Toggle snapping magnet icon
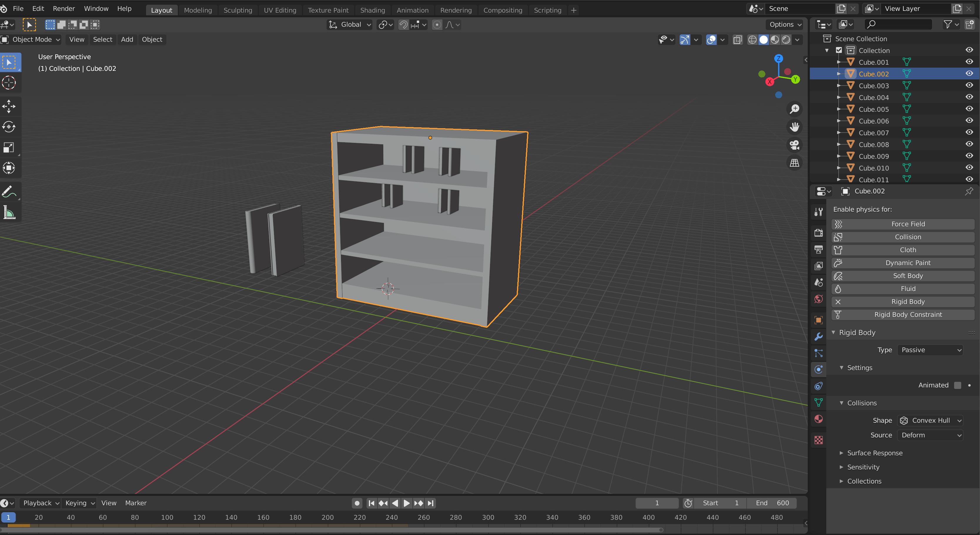The height and width of the screenshot is (535, 980). click(x=403, y=25)
